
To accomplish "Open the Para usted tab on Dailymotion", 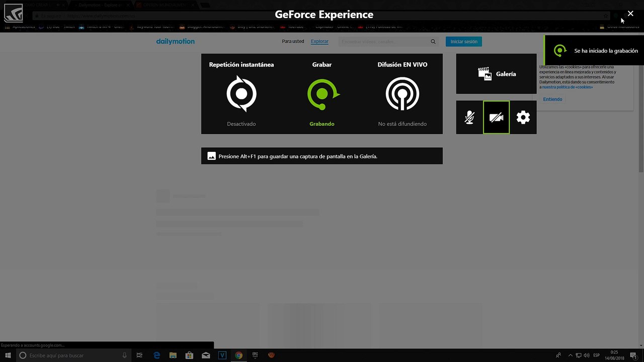I will (293, 41).
